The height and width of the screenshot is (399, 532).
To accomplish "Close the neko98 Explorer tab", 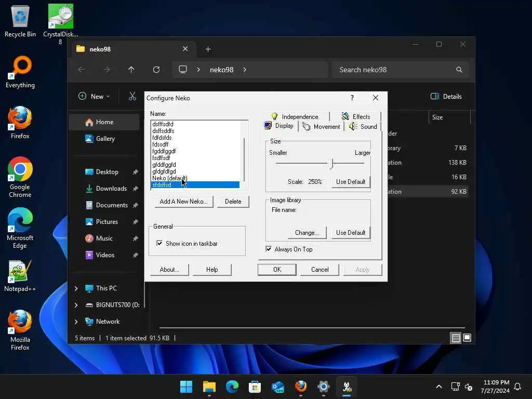I will (x=185, y=49).
